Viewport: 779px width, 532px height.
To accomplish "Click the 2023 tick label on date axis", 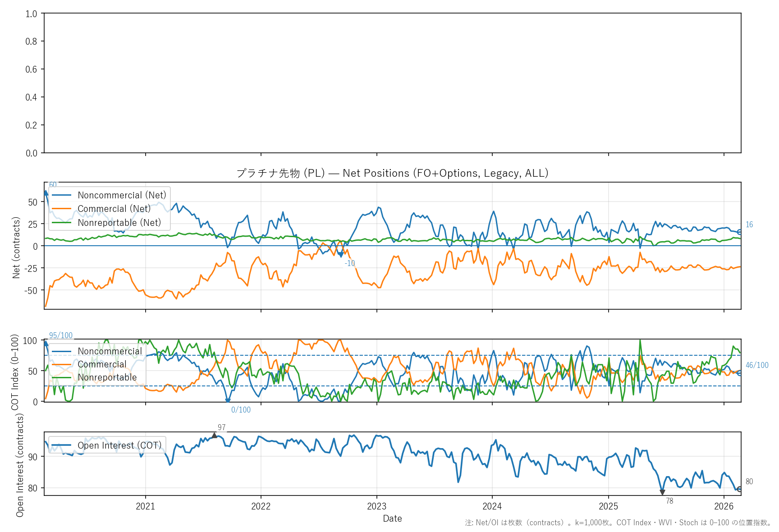I will coord(376,506).
